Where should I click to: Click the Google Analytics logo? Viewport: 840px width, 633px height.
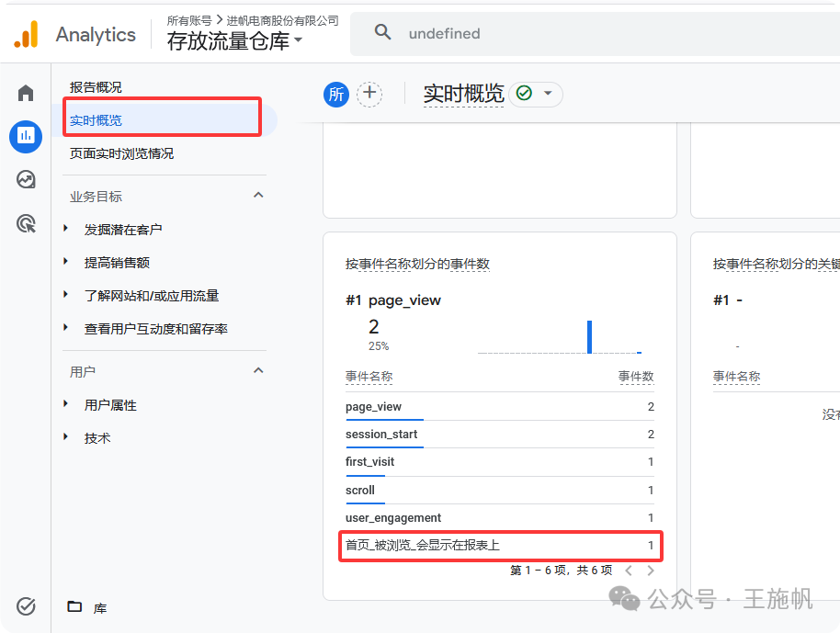coord(26,34)
